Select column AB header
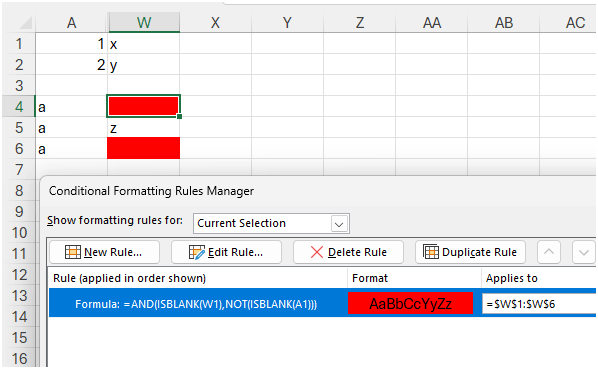 pyautogui.click(x=503, y=22)
